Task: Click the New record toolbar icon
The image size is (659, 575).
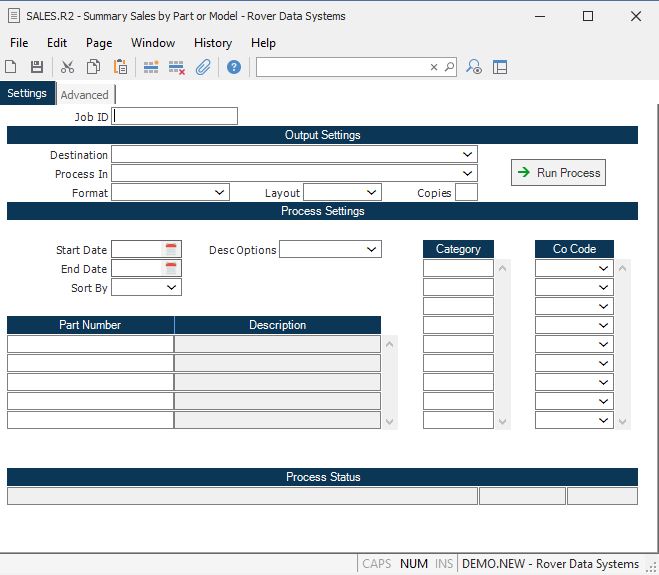Action: (x=11, y=67)
